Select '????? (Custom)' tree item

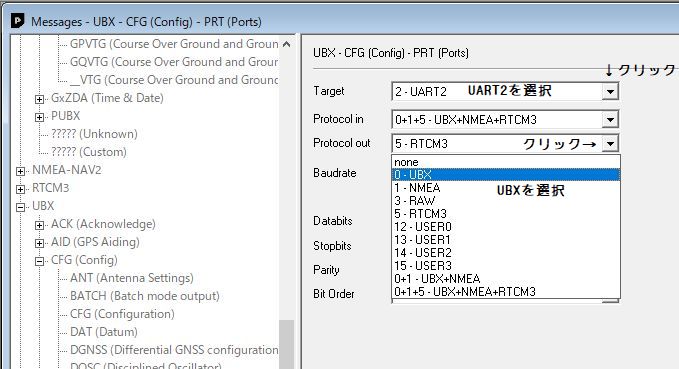coord(89,152)
